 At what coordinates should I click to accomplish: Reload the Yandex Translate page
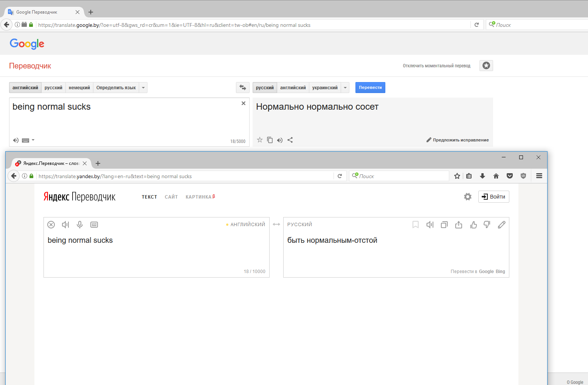340,176
